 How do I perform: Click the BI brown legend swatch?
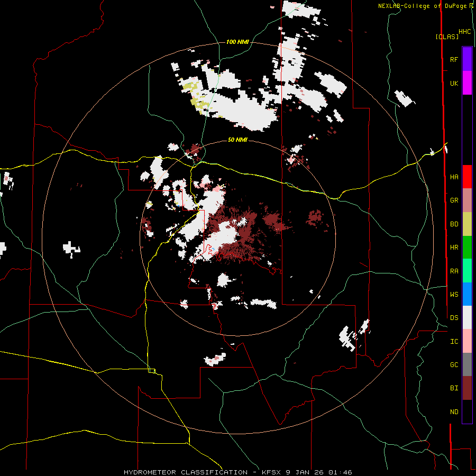(x=467, y=388)
